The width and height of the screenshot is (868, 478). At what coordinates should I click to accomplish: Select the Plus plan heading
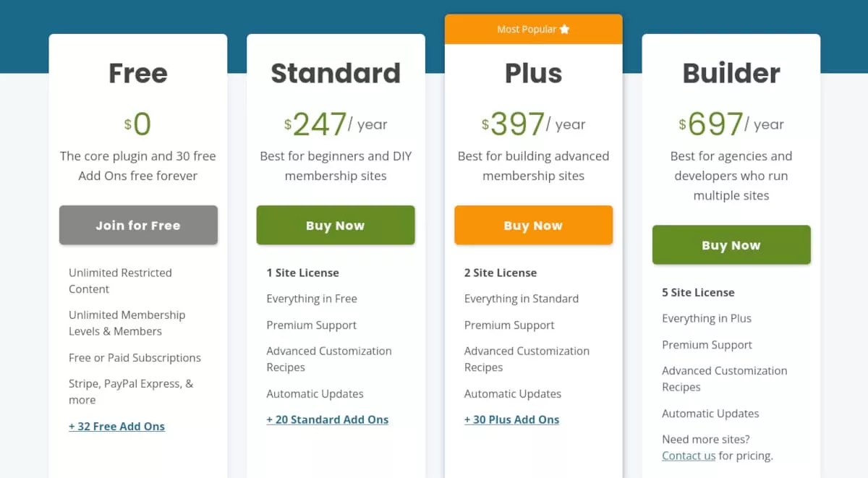[x=534, y=73]
